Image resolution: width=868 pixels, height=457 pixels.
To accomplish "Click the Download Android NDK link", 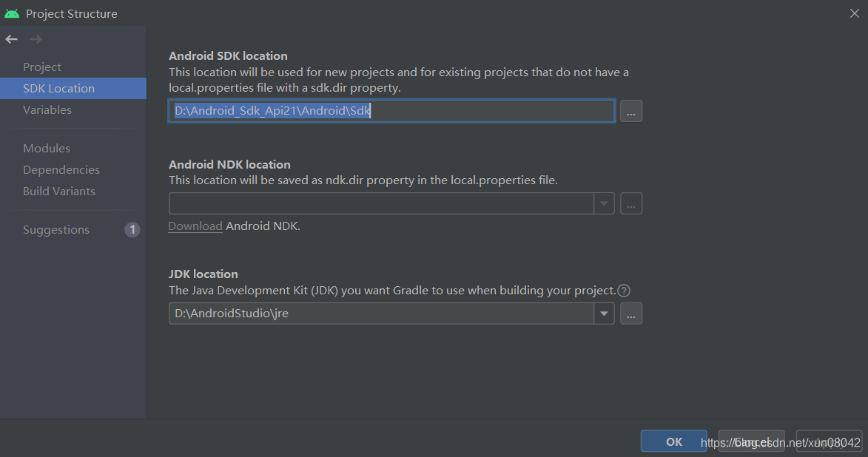I will pos(195,226).
